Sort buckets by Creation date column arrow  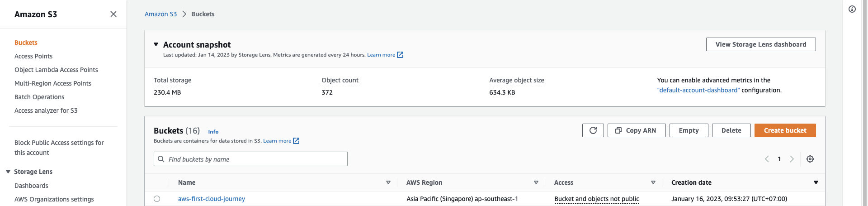pos(816,182)
